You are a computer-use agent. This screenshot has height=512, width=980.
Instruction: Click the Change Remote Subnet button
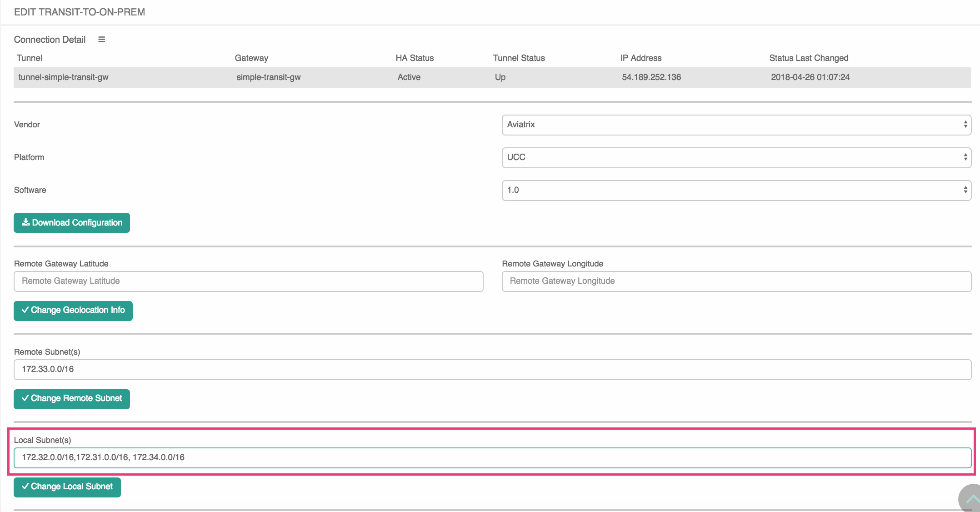point(71,398)
